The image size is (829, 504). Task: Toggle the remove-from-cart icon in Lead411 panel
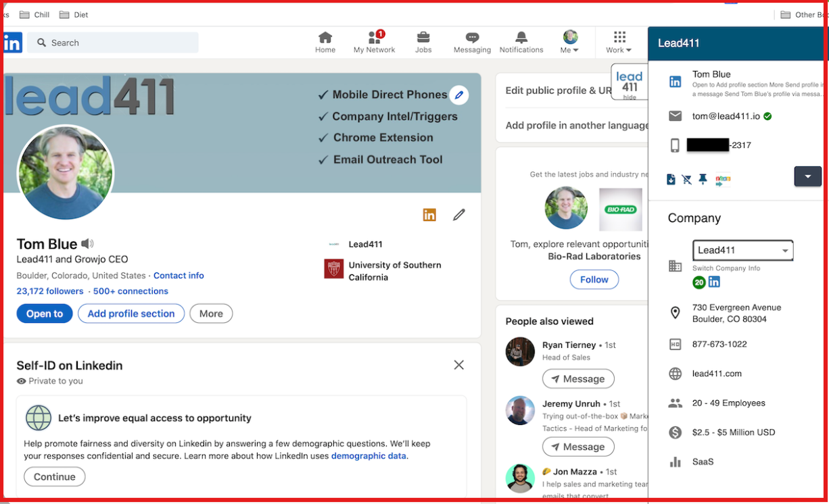686,179
